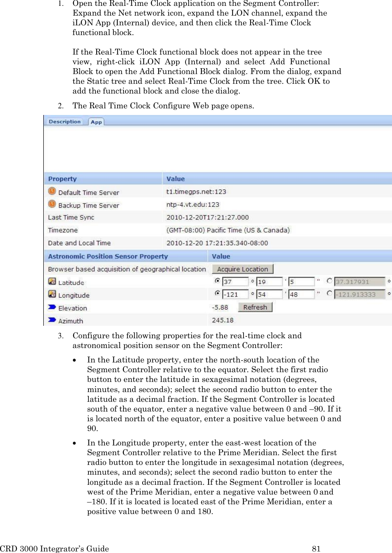This screenshot has width=392, height=553.
Task: Click the blue arrow icon beside Elevation
Action: point(51,307)
